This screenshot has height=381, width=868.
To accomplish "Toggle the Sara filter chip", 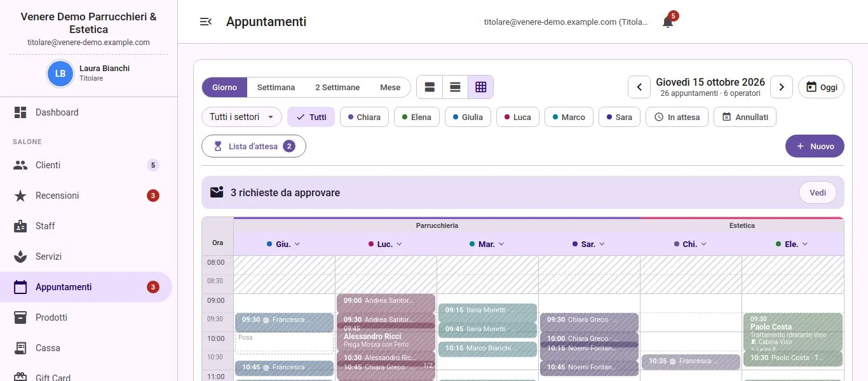I will click(620, 117).
